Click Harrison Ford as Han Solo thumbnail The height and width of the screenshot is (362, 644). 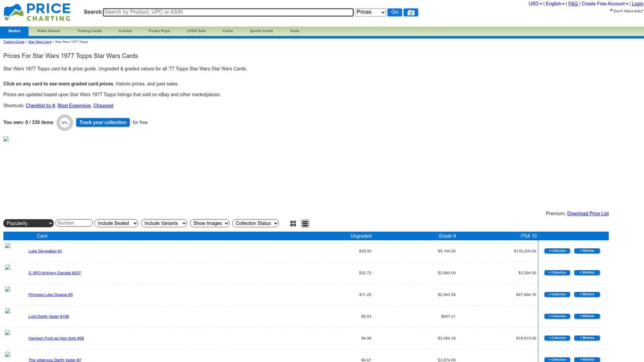[8, 333]
